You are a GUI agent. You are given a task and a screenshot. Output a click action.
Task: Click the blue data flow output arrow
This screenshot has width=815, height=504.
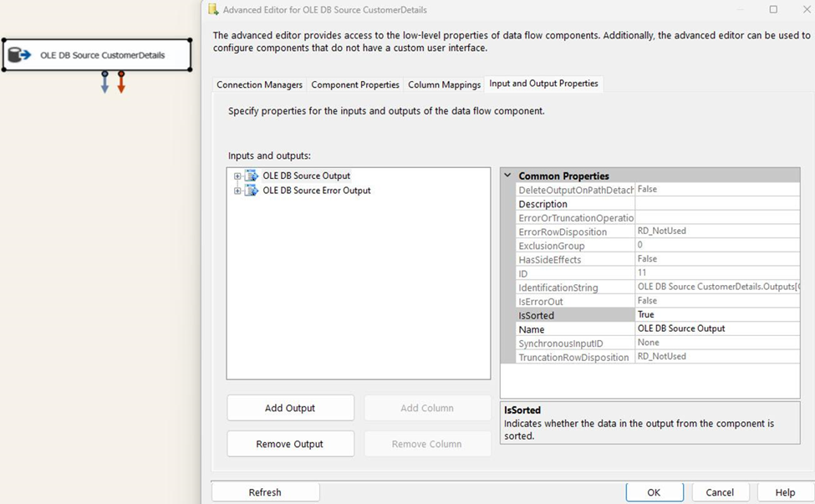(104, 84)
